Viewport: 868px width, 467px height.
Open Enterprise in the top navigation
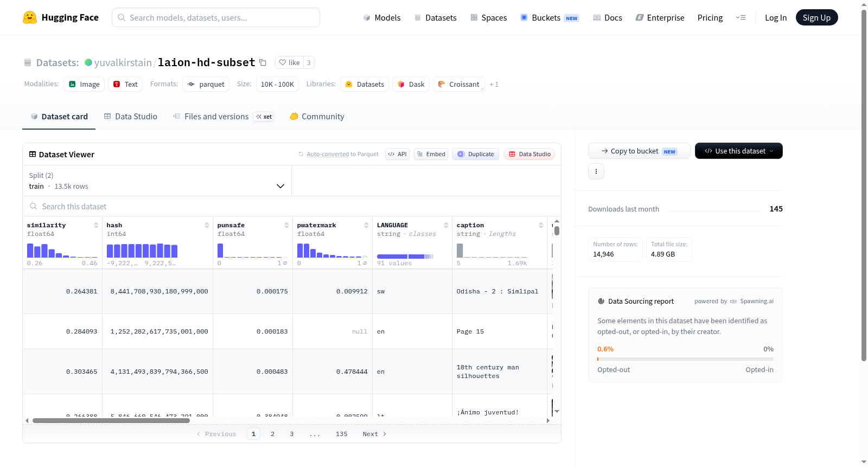point(660,17)
